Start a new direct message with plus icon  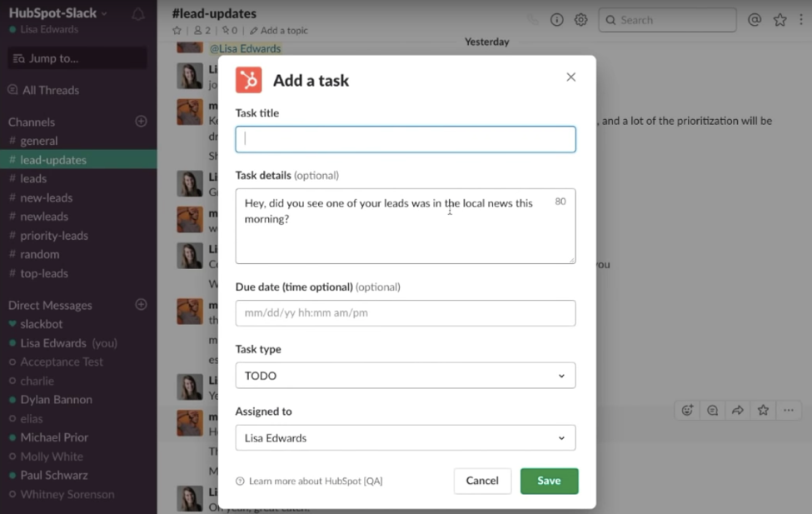click(141, 304)
